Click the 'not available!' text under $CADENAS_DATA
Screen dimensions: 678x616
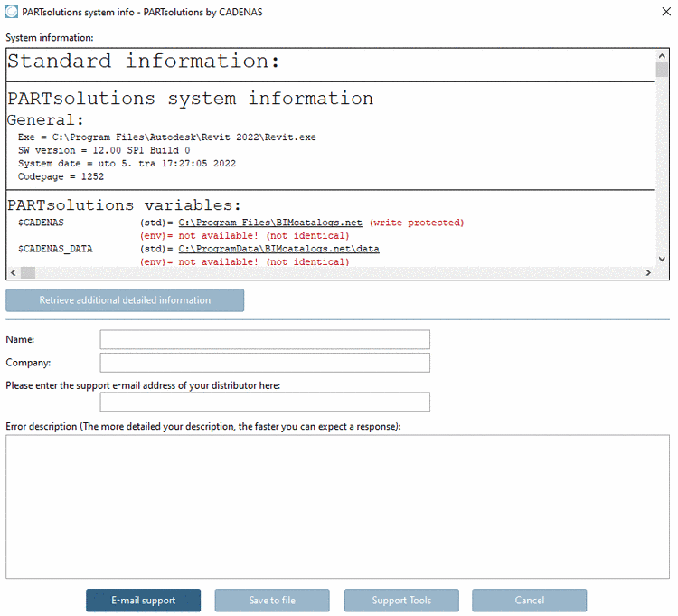tap(219, 261)
